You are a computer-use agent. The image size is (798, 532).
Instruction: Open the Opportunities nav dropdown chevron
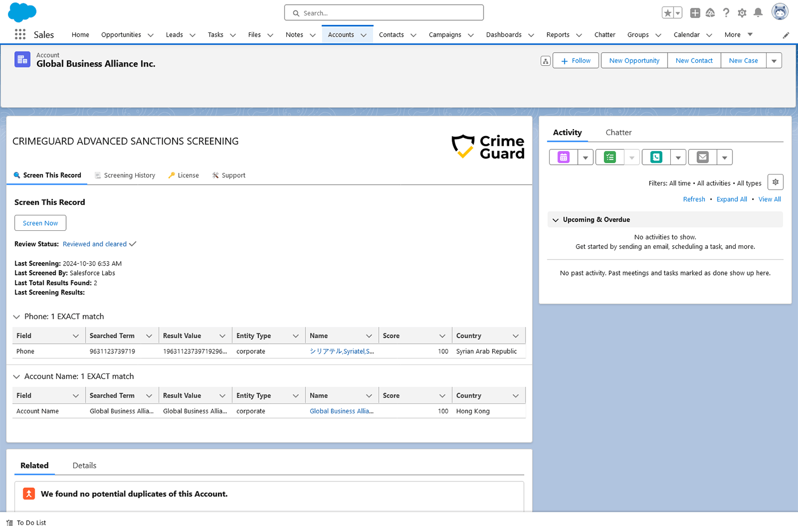click(151, 35)
